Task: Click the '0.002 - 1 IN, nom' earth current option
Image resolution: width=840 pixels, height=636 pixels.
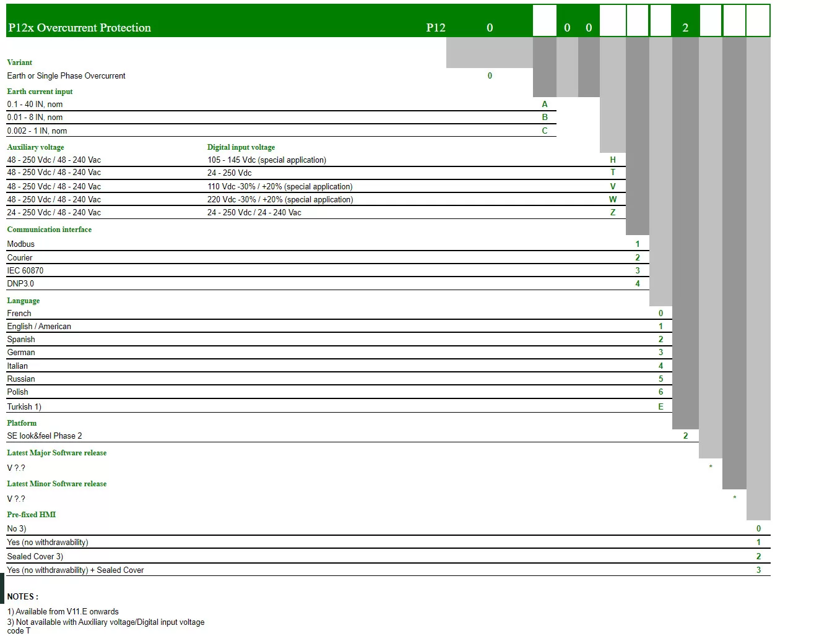Action: (x=37, y=131)
